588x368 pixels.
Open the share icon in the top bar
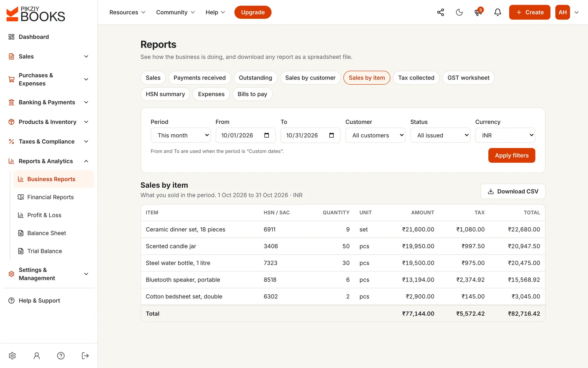pos(440,12)
